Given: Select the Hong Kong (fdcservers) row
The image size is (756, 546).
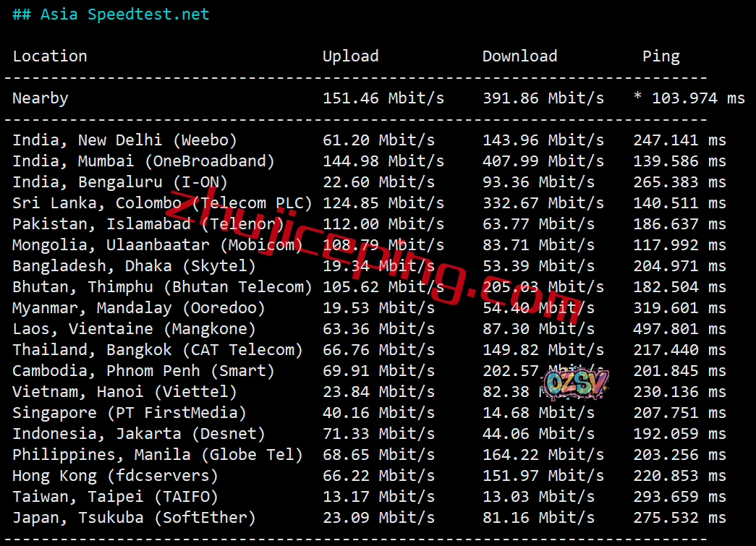Looking at the screenshot, I should pyautogui.click(x=115, y=476).
